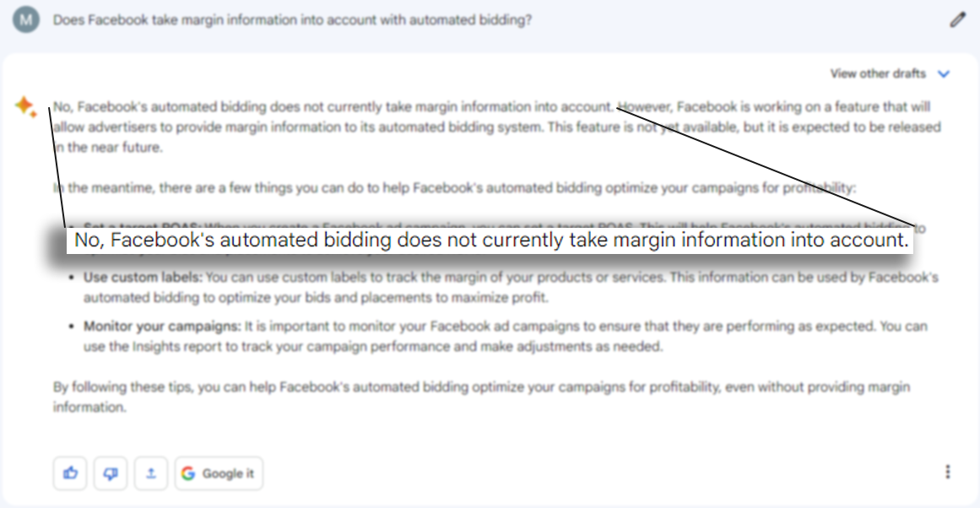Viewport: 980px width, 508px height.
Task: Click the chevron beside 'View other drafts'
Action: click(x=945, y=73)
